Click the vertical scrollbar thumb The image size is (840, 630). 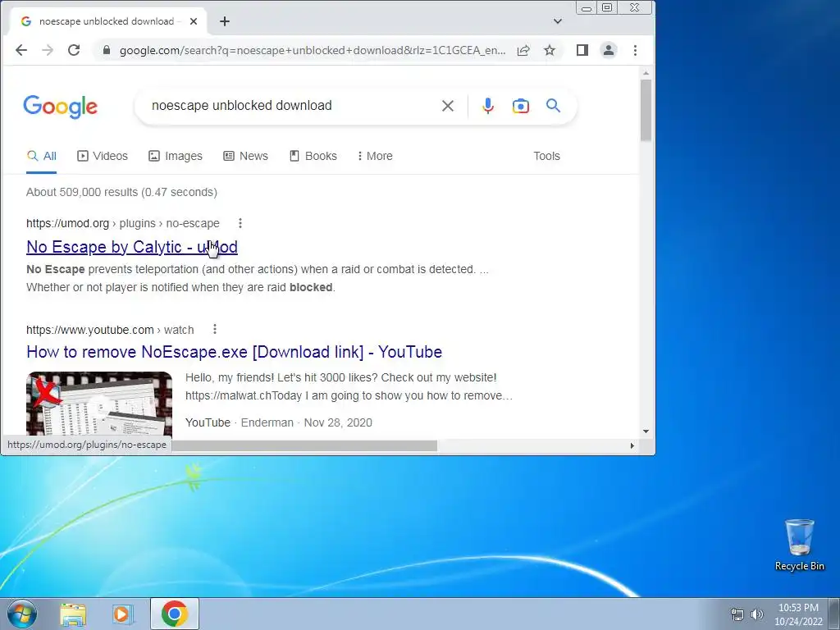pyautogui.click(x=646, y=110)
